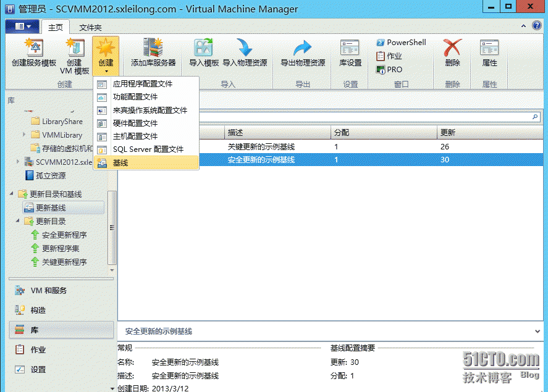The height and width of the screenshot is (392, 548).
Task: Choose 功能配置文件 from the menu
Action: click(x=146, y=97)
